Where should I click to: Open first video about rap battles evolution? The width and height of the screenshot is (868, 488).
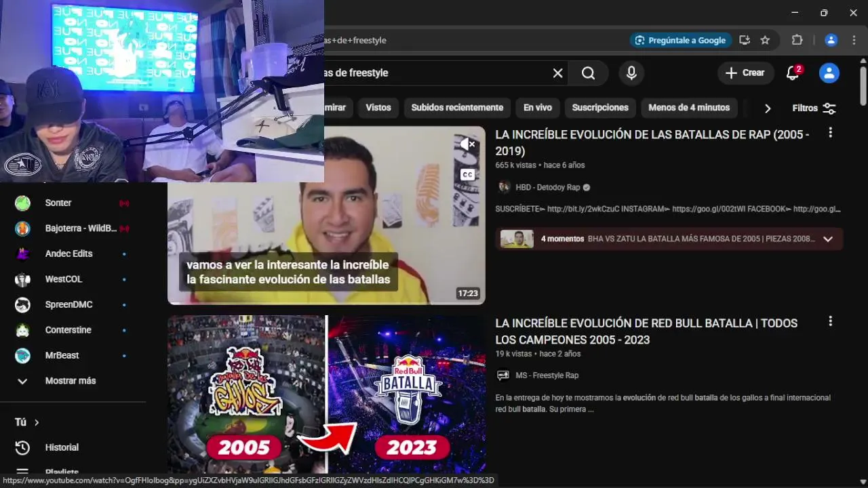[326, 216]
